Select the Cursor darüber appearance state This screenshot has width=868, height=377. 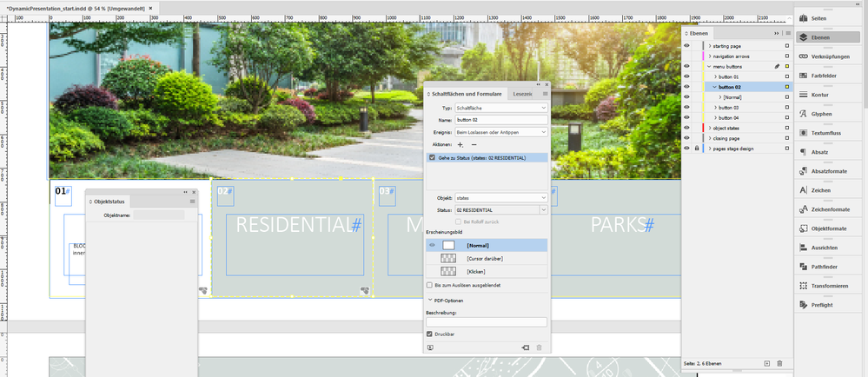[487, 259]
